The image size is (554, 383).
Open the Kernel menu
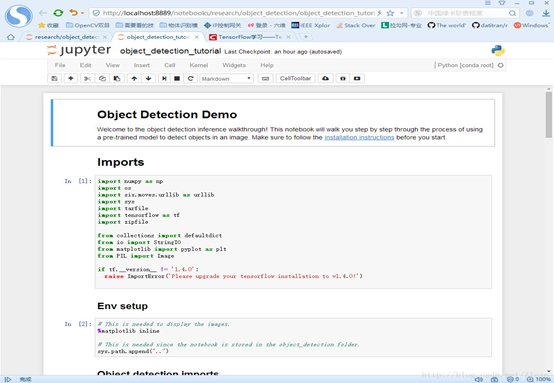click(x=199, y=65)
